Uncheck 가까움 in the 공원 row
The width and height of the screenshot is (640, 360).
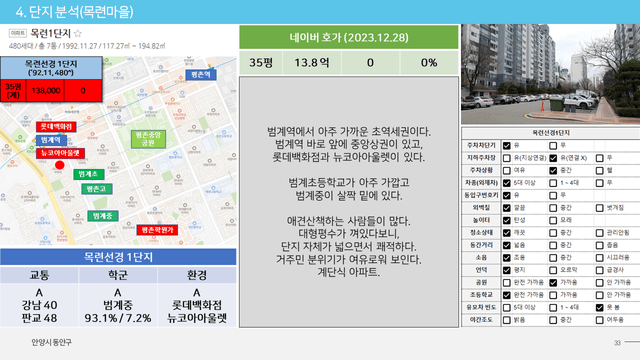click(553, 282)
